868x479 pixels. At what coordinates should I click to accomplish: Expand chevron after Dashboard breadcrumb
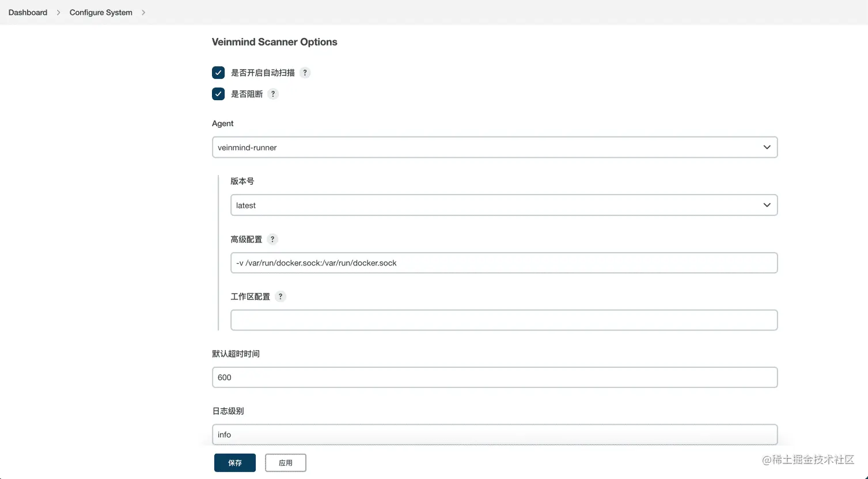pyautogui.click(x=58, y=12)
